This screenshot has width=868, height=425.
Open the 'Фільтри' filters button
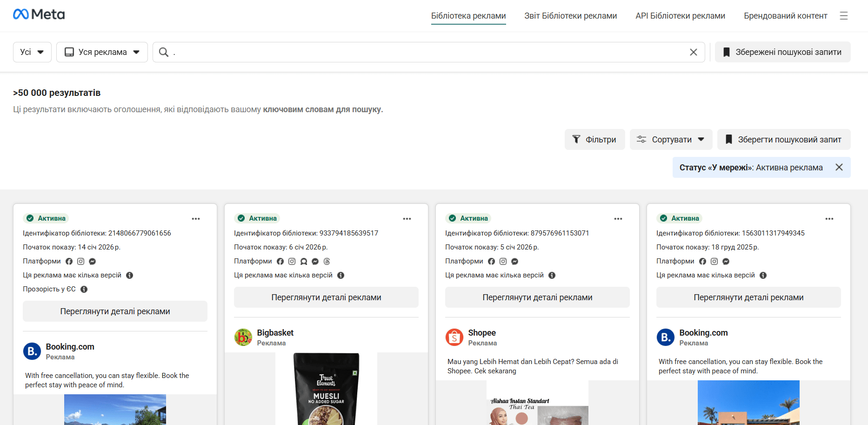(595, 140)
